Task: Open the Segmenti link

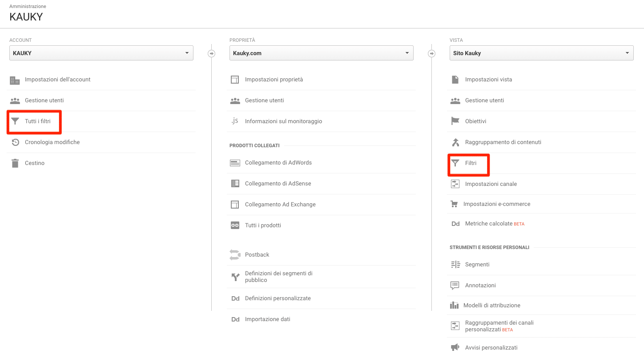Action: coord(477,265)
